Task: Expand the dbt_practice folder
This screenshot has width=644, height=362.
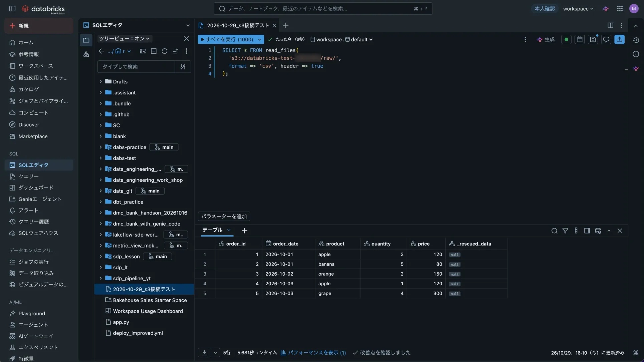Action: (100, 202)
